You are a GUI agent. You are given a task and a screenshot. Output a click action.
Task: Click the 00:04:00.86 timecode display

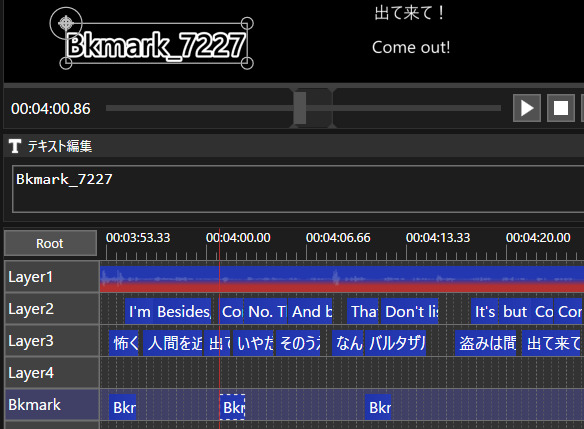tap(51, 109)
